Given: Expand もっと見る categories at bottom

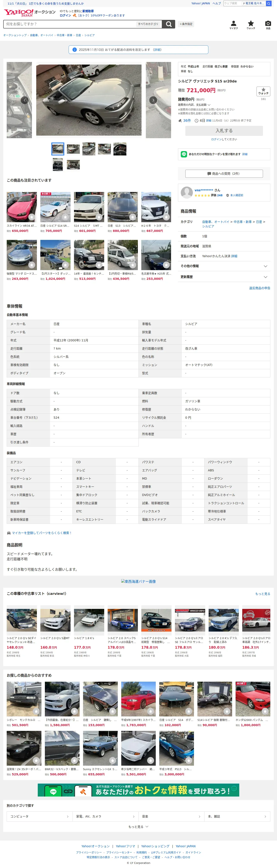Looking at the screenshot, I should click(x=138, y=827).
